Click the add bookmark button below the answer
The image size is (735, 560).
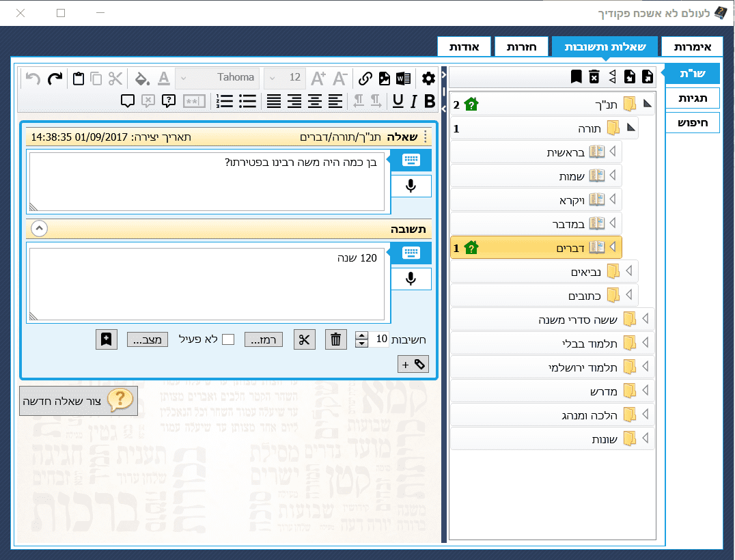tap(107, 339)
